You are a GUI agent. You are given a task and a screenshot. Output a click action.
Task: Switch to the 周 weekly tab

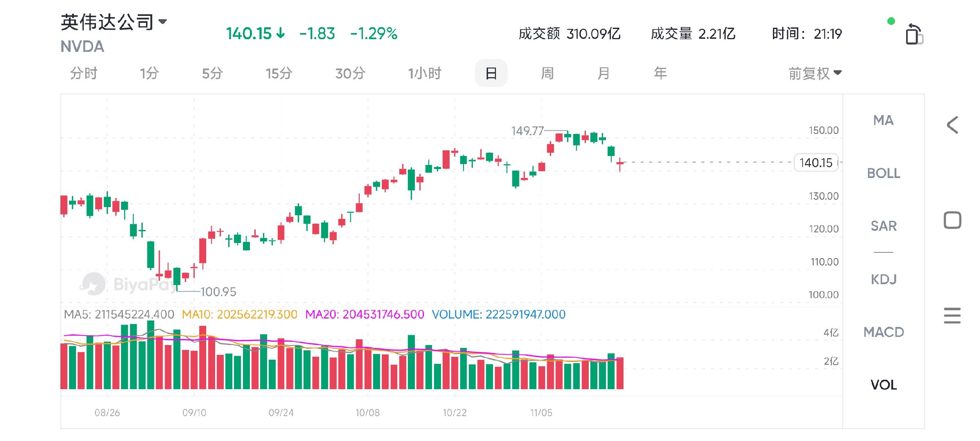(x=547, y=73)
